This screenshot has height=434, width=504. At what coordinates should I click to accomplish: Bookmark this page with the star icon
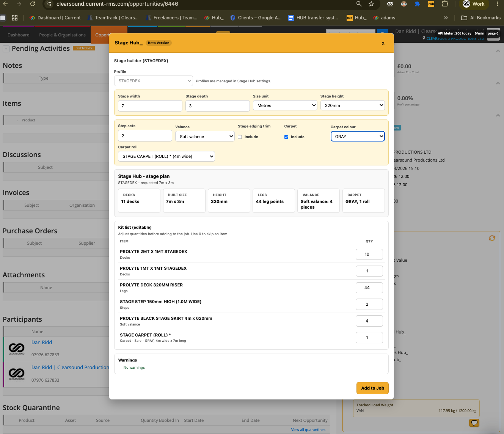(371, 4)
